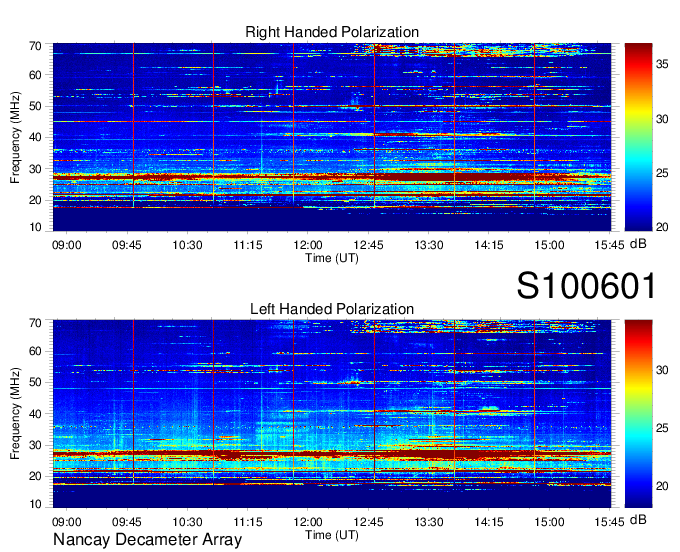Click 20 frequency tick on Left Handed plot
This screenshot has height=552, width=680.
click(35, 477)
